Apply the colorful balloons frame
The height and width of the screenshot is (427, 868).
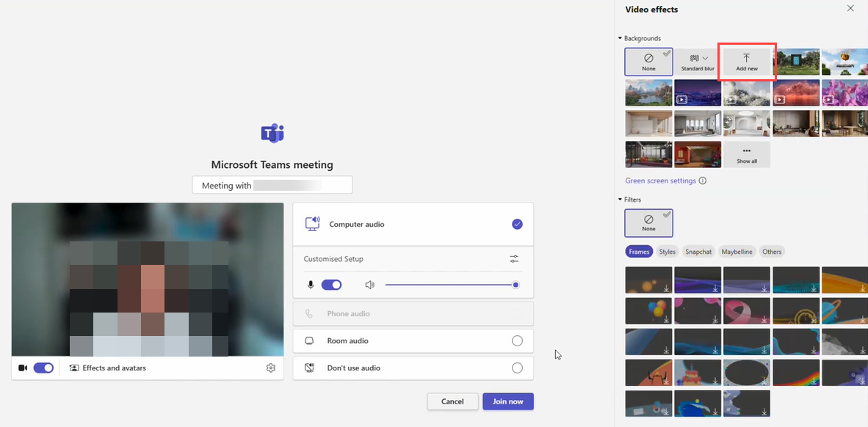tap(648, 311)
